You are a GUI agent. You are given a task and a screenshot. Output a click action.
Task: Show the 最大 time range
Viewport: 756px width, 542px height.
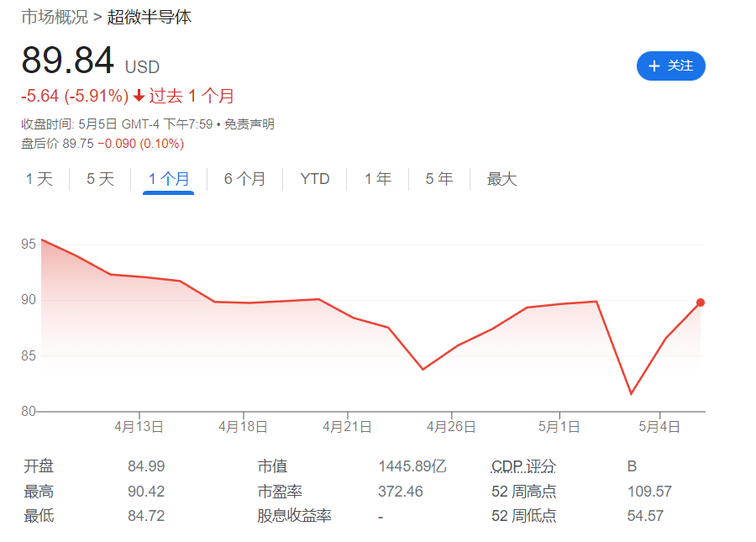pyautogui.click(x=501, y=179)
